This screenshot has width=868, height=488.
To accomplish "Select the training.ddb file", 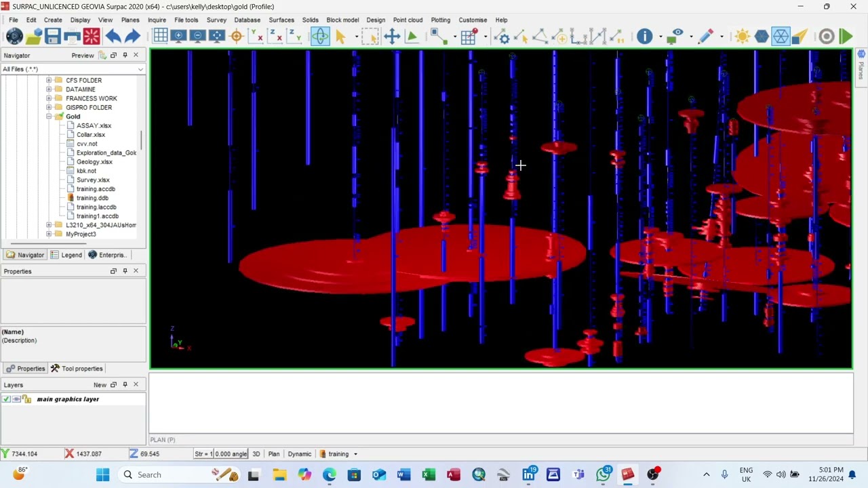I will [x=92, y=198].
